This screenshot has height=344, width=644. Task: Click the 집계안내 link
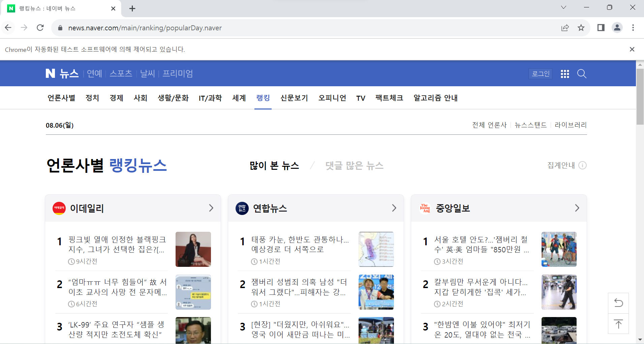tap(561, 165)
